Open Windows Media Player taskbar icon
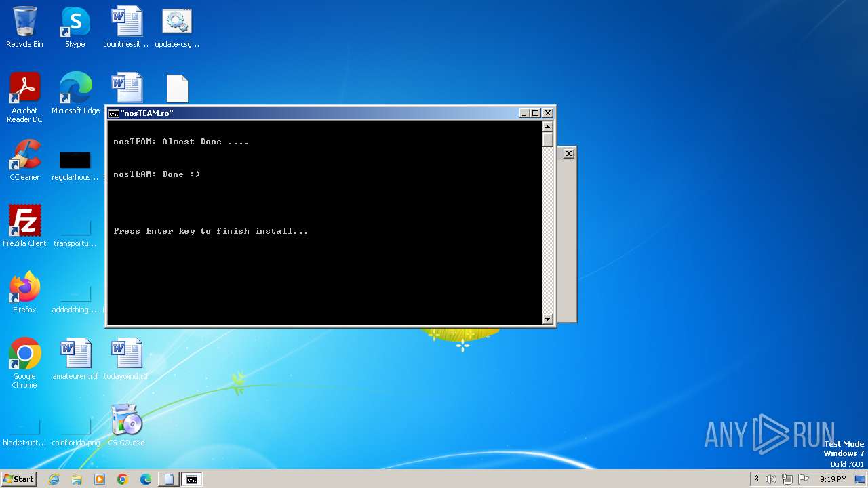Viewport: 868px width, 488px height. 100,479
